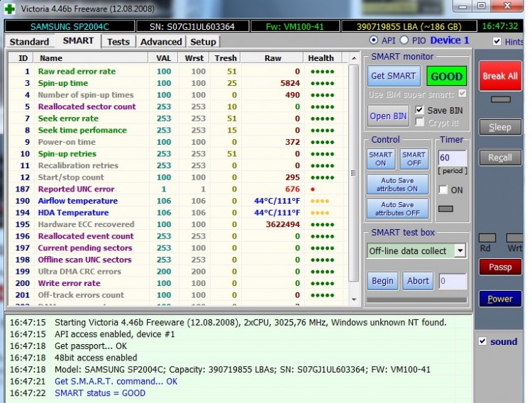Click the Get SMART button
Screen dimensions: 532x403
pyautogui.click(x=394, y=76)
